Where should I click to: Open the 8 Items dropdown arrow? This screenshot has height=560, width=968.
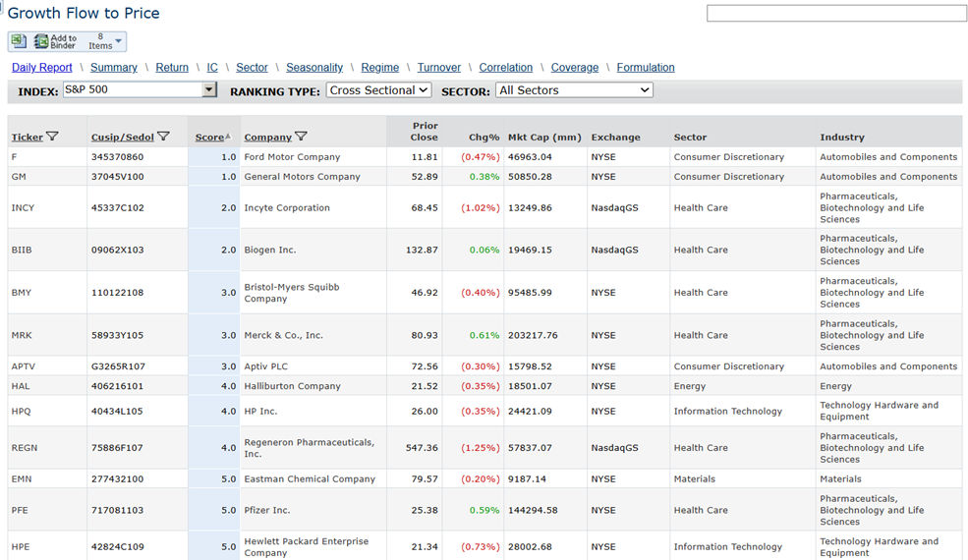[119, 41]
